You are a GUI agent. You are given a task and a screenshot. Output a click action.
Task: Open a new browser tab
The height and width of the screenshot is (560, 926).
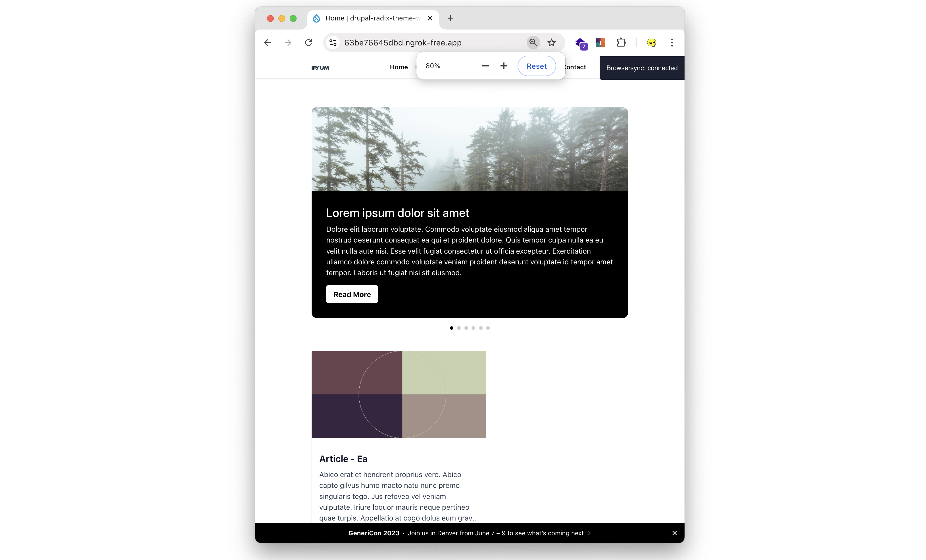point(450,18)
